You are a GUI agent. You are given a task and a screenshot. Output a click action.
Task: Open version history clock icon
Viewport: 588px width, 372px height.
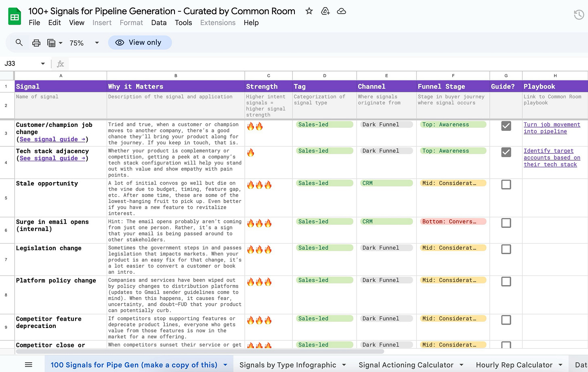[x=579, y=15]
